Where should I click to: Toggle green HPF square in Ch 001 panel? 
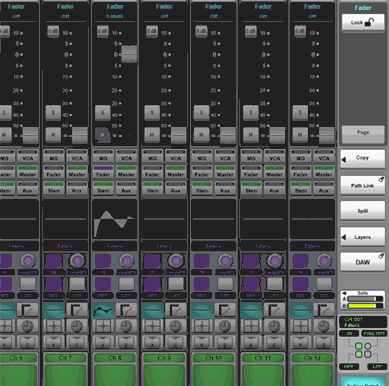click(x=359, y=354)
